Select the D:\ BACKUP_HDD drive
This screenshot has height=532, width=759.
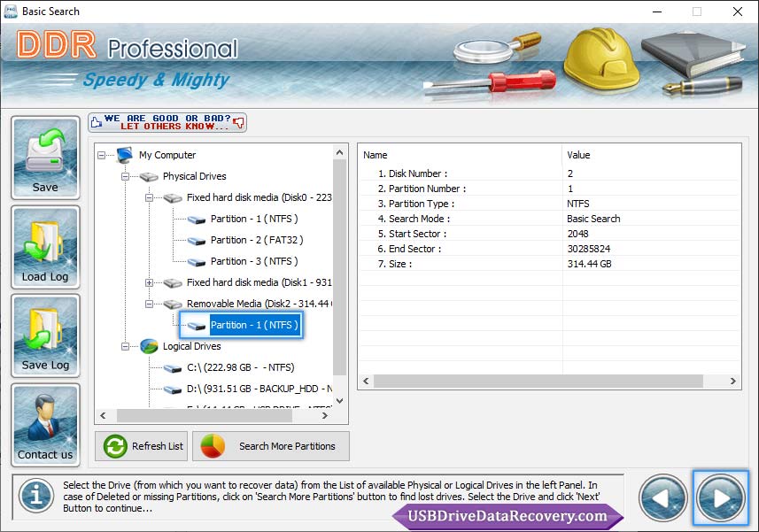click(259, 389)
